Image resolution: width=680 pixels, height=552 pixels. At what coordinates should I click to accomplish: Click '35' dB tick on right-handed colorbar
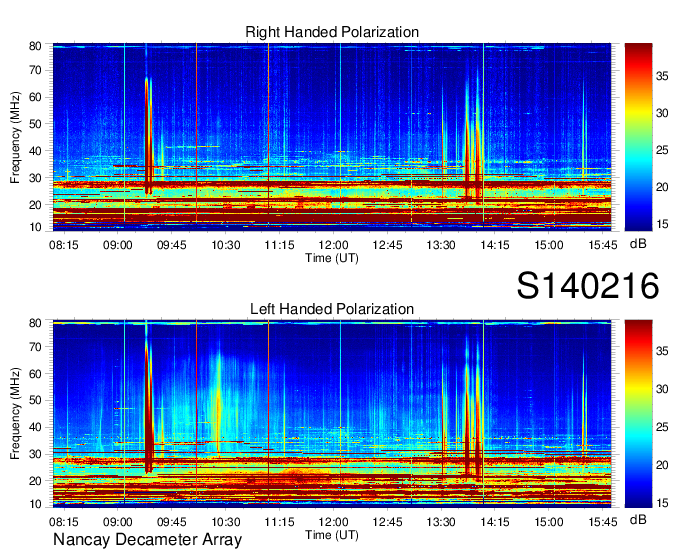point(662,76)
